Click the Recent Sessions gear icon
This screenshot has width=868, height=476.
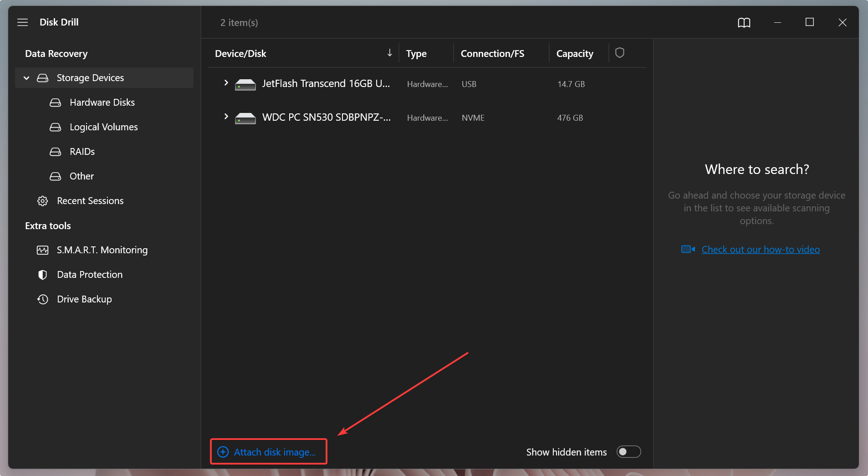click(42, 201)
